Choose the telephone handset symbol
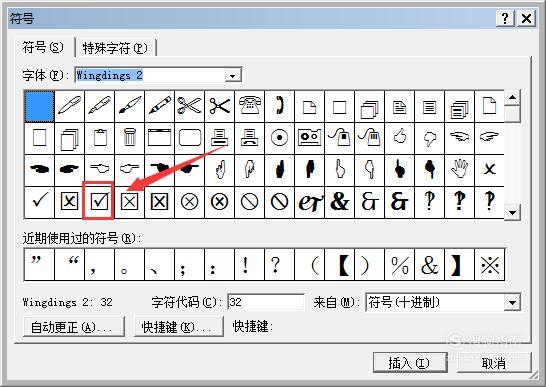This screenshot has width=546, height=387. (279, 106)
